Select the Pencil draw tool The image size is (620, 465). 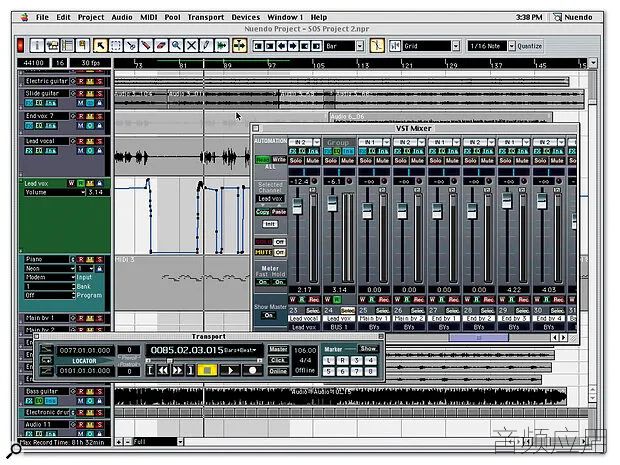tap(206, 46)
